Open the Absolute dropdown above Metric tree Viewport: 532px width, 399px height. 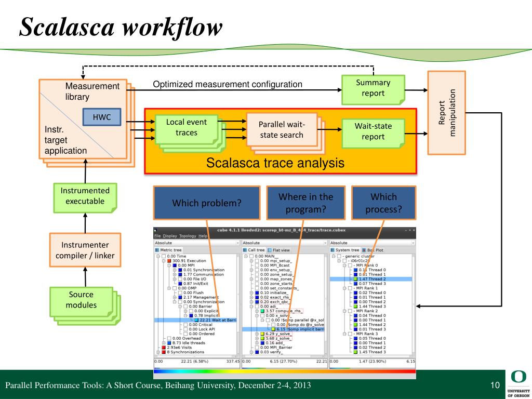coord(197,243)
